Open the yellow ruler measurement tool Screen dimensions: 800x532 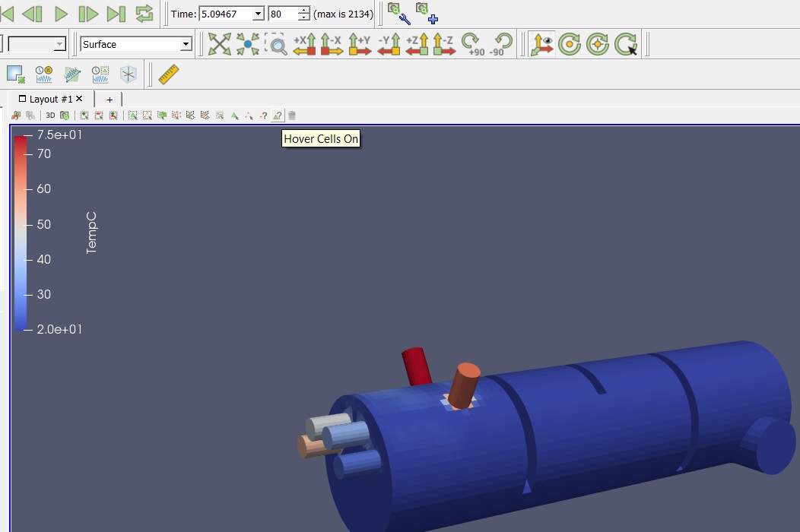click(x=168, y=74)
